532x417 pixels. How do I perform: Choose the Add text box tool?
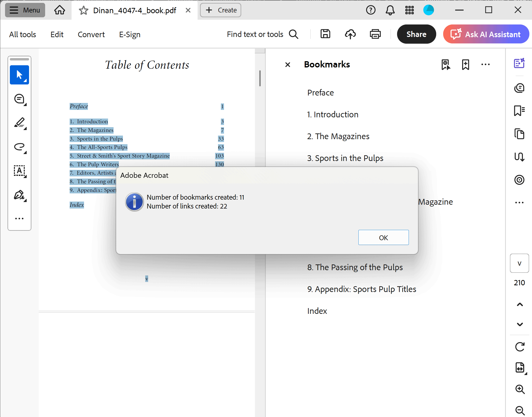(19, 171)
